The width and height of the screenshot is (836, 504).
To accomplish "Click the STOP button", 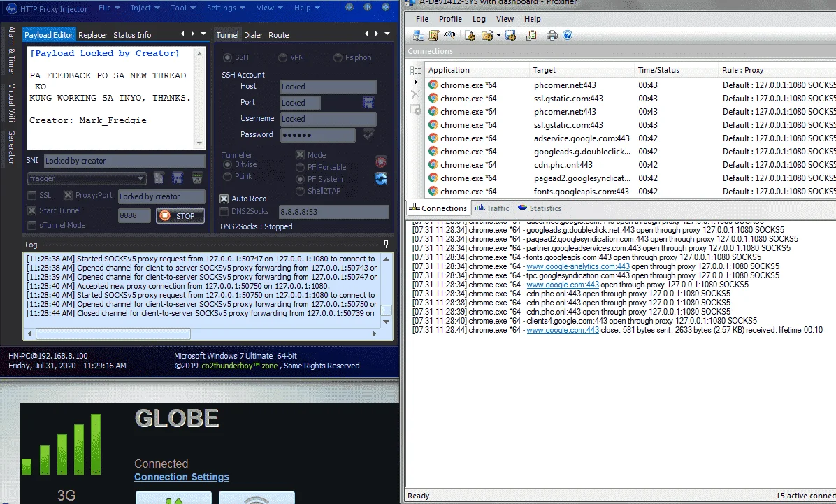I will (x=180, y=215).
